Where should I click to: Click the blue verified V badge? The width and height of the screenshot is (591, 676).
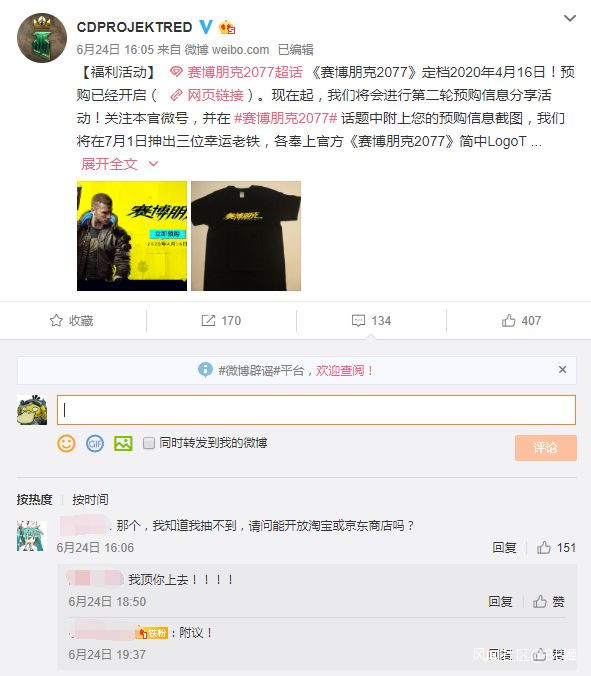pyautogui.click(x=206, y=27)
